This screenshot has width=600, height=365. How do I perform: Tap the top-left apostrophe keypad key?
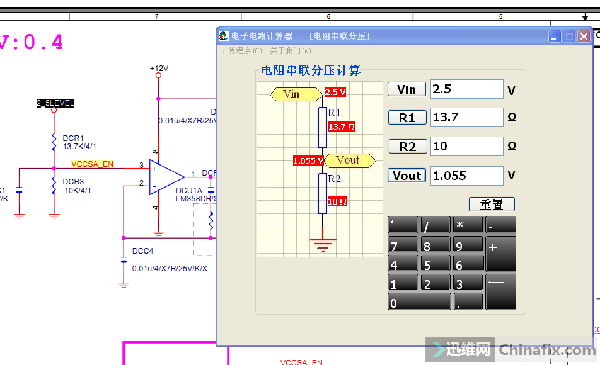coord(403,225)
